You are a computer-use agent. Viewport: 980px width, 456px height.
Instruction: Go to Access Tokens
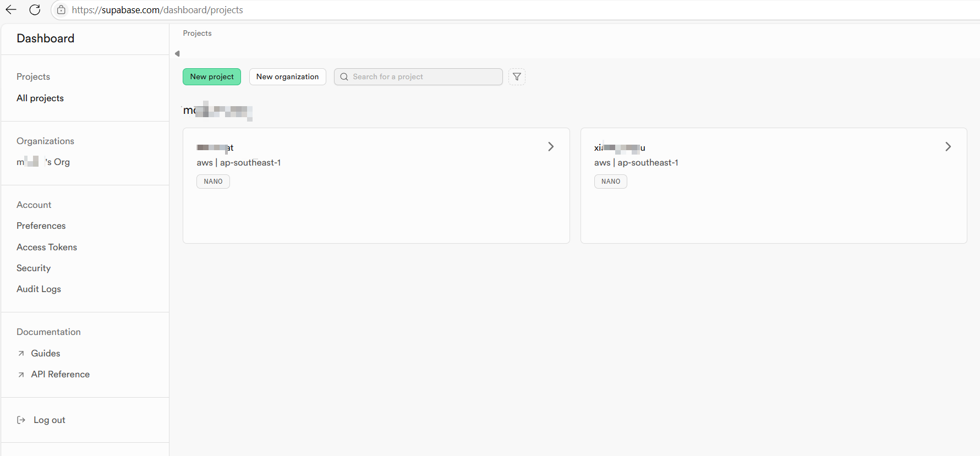point(47,247)
